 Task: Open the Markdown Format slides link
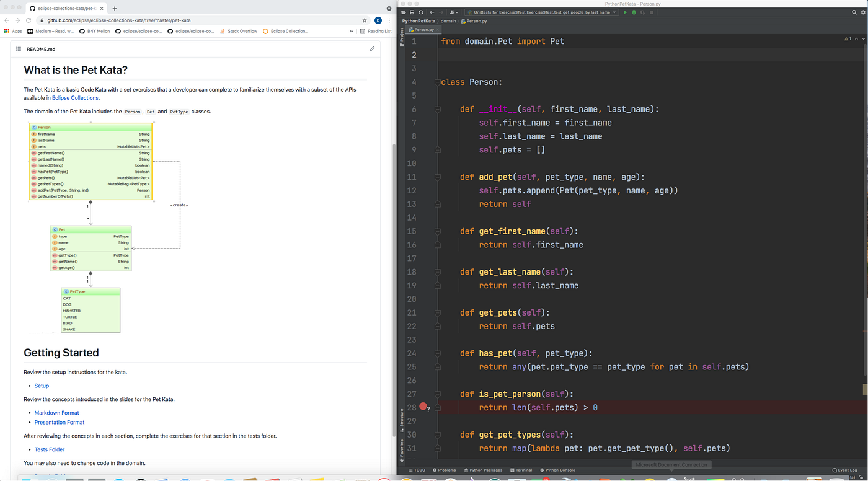[56, 413]
